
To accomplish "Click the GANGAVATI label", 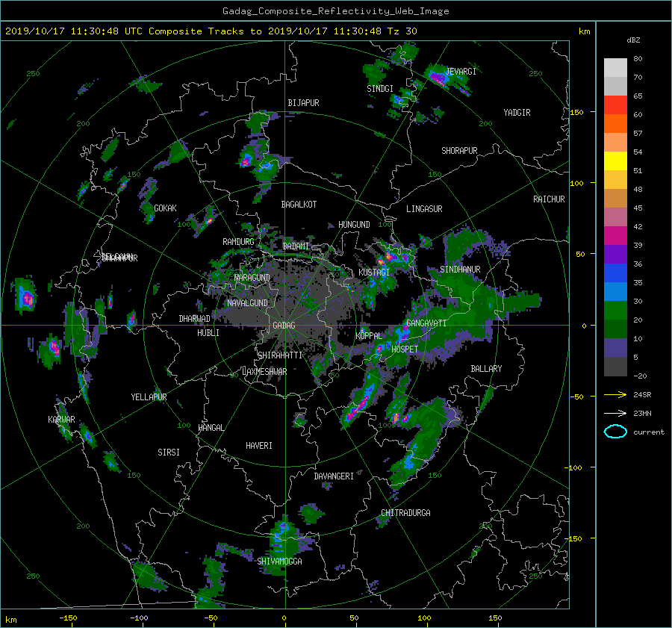I will pos(426,323).
